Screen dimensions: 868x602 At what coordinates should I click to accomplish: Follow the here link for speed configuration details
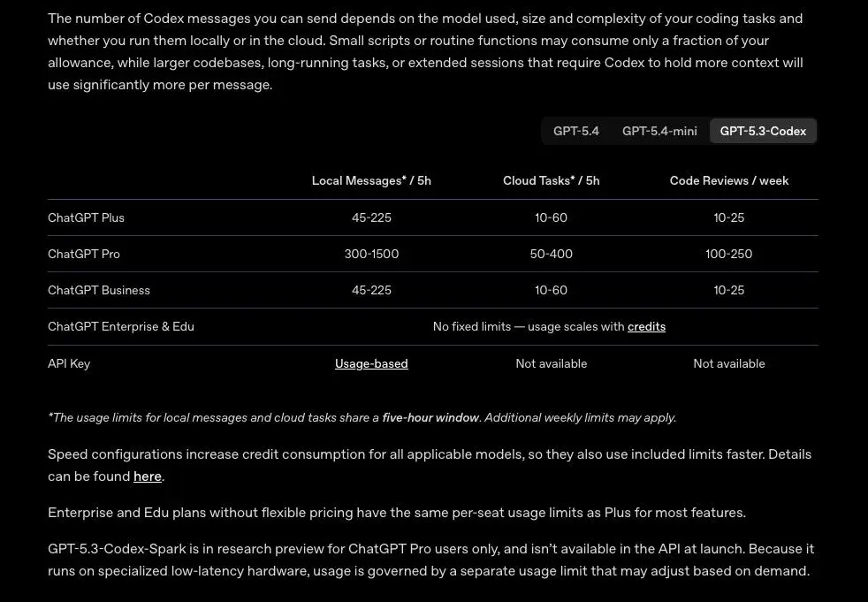tap(148, 476)
